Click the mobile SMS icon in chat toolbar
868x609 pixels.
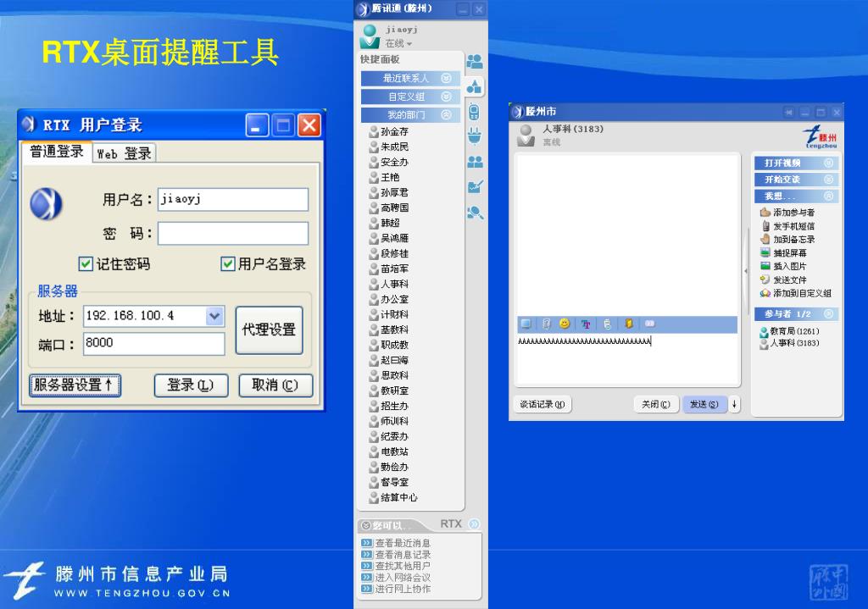coord(607,324)
